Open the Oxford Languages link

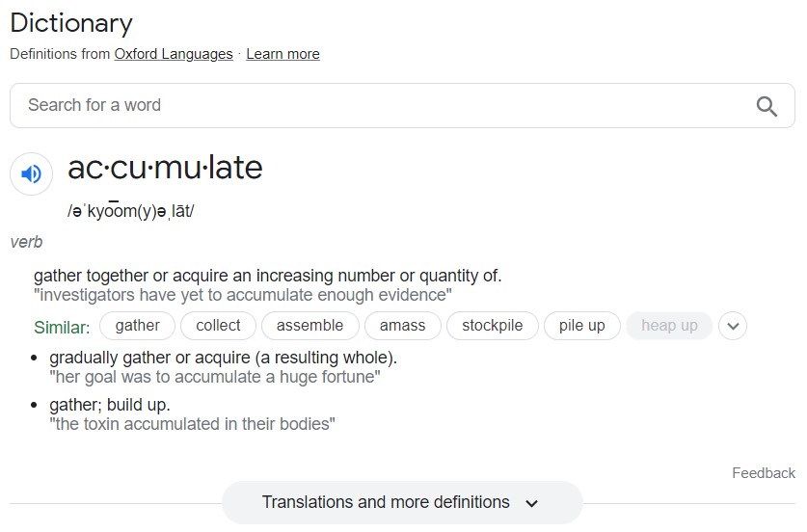click(174, 54)
